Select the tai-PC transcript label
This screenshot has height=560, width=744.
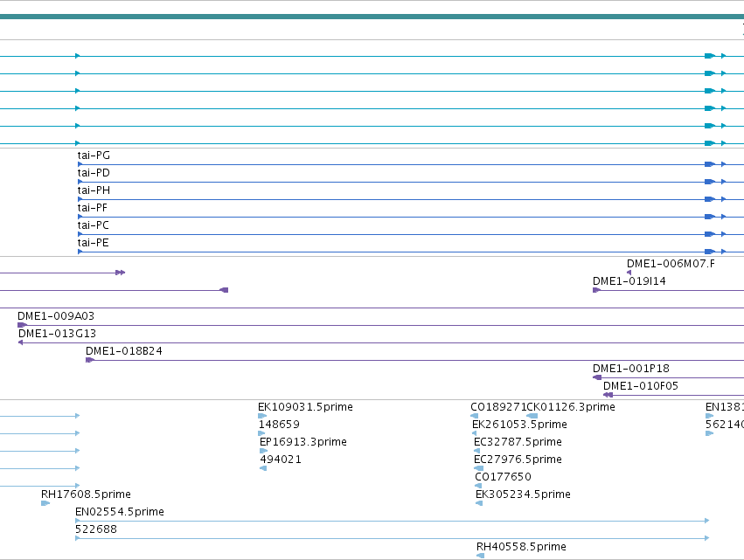point(93,225)
